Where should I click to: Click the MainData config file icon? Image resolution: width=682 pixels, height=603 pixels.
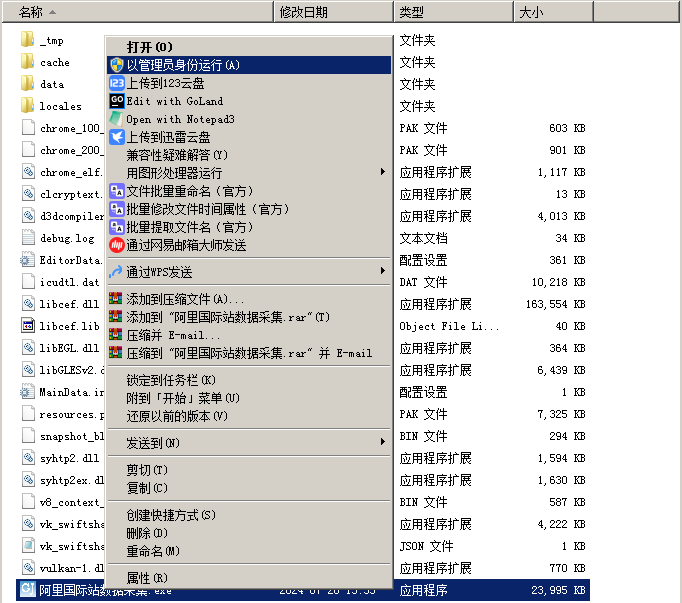click(x=27, y=391)
